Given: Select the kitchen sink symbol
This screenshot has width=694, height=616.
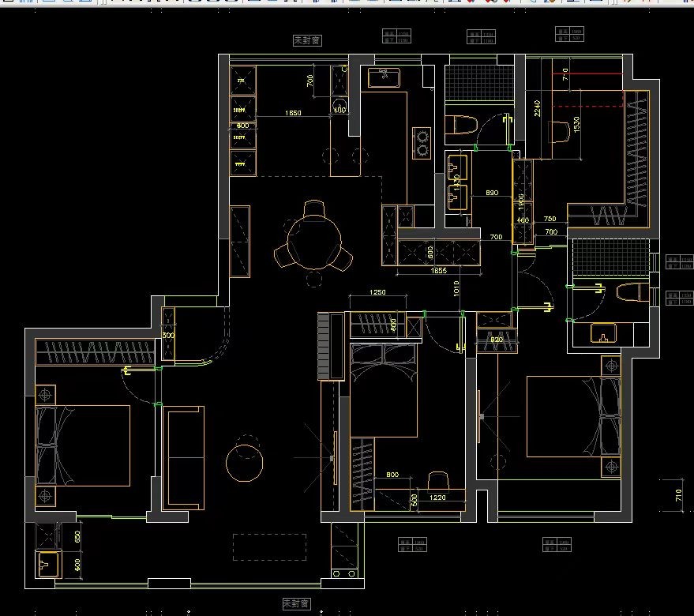Looking at the screenshot, I should pyautogui.click(x=385, y=77).
